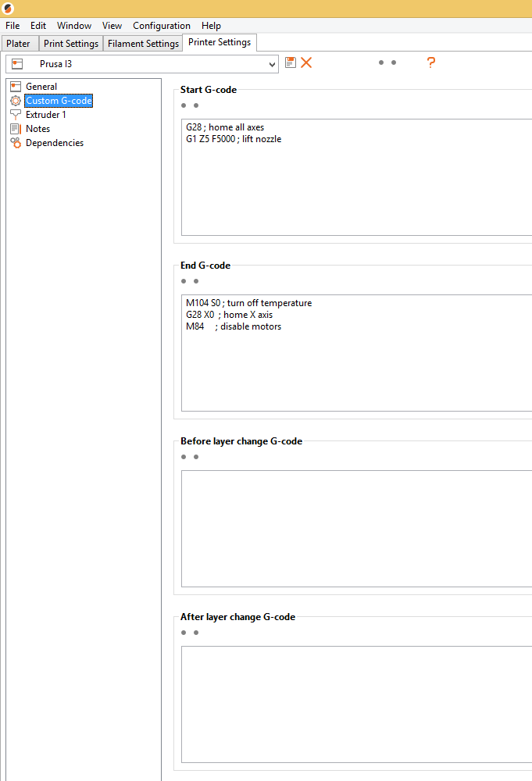
Task: Click left dot beside the help question mark
Action: pos(381,62)
